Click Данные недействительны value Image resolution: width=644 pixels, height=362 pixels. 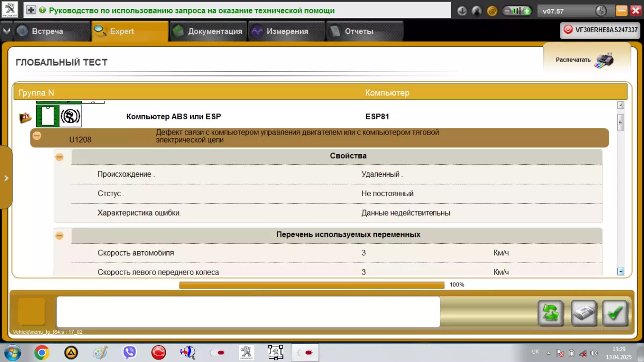406,213
